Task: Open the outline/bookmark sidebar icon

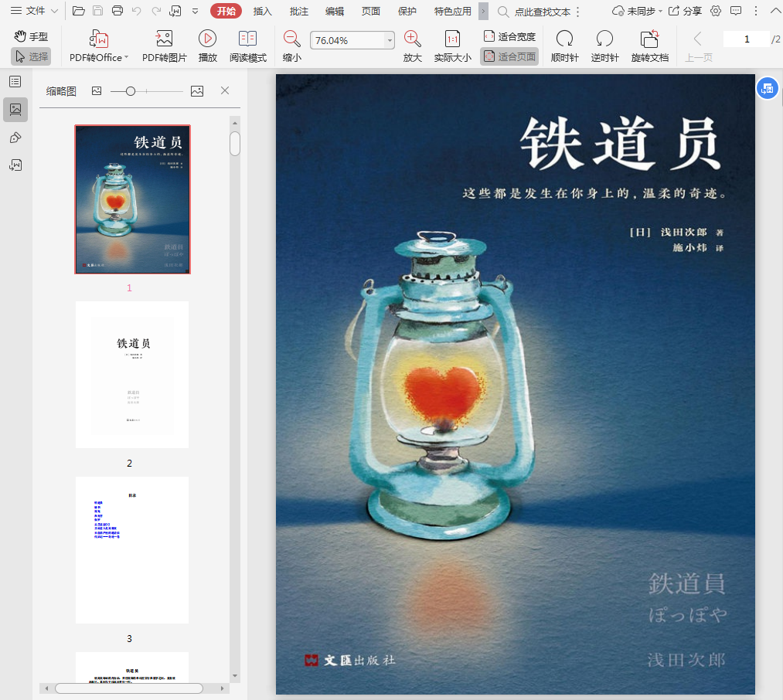Action: click(15, 81)
